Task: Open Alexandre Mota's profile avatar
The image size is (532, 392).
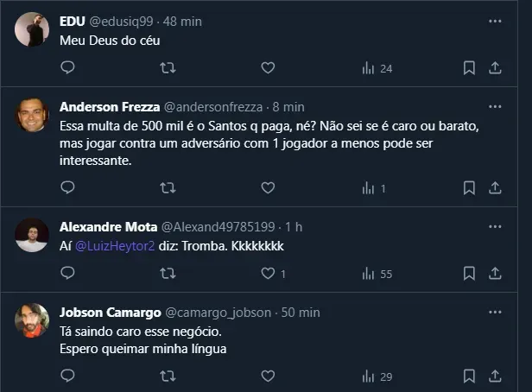Action: point(32,235)
